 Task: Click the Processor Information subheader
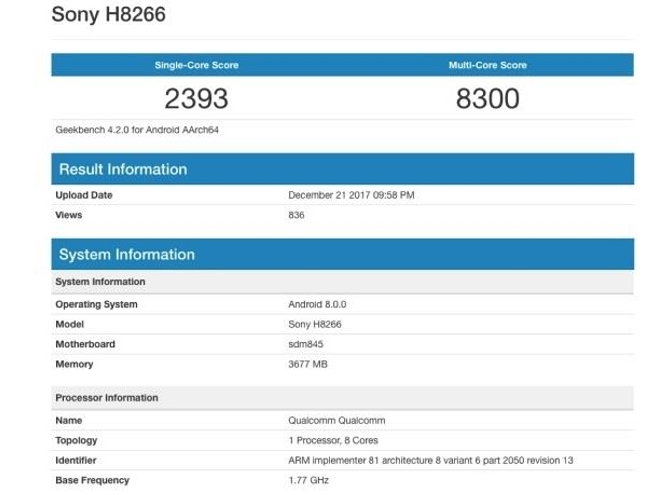click(x=342, y=398)
